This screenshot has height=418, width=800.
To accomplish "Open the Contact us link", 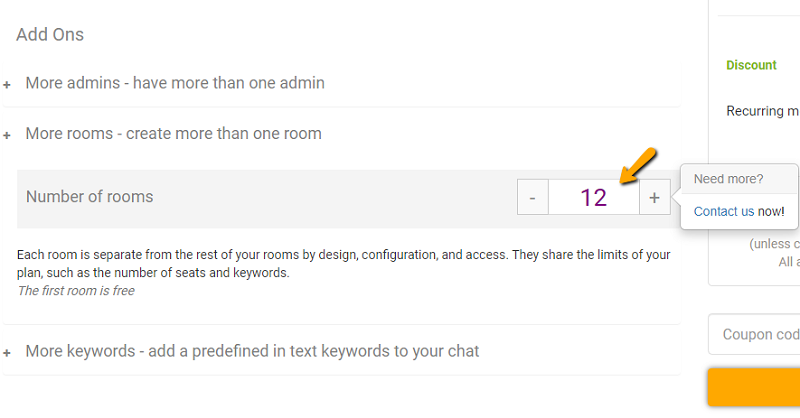I will pyautogui.click(x=724, y=211).
